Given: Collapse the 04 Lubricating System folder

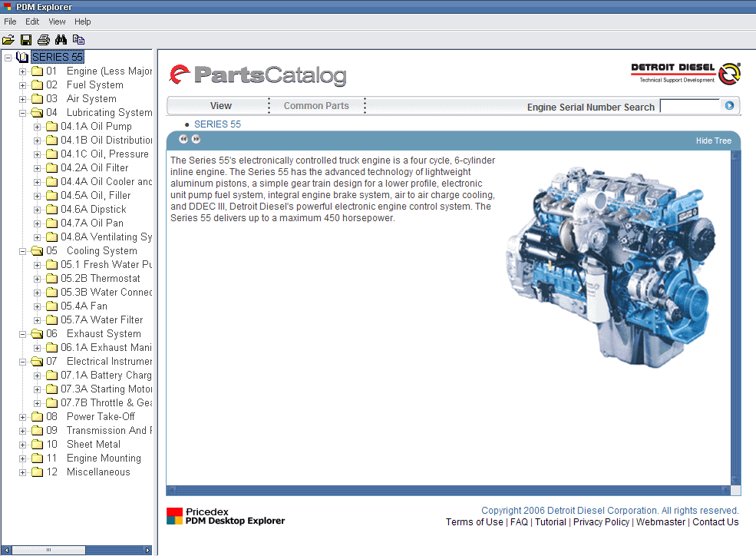Looking at the screenshot, I should 23,113.
